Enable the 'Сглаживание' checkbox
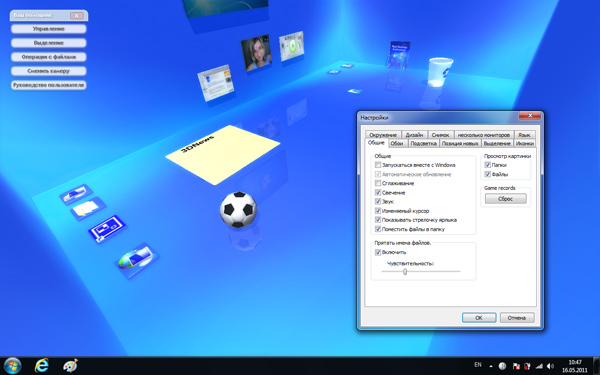This screenshot has width=600, height=375. point(378,183)
